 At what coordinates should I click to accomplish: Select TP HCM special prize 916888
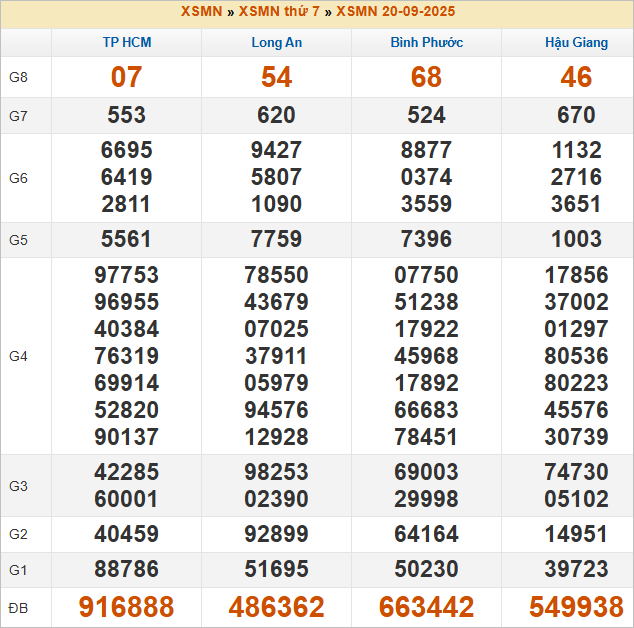click(127, 607)
